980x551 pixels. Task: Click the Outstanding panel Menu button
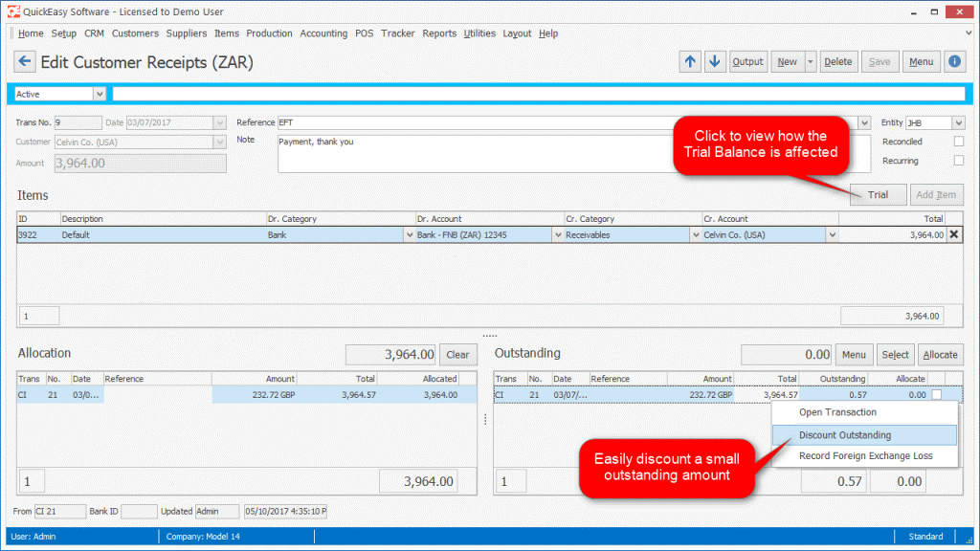854,355
